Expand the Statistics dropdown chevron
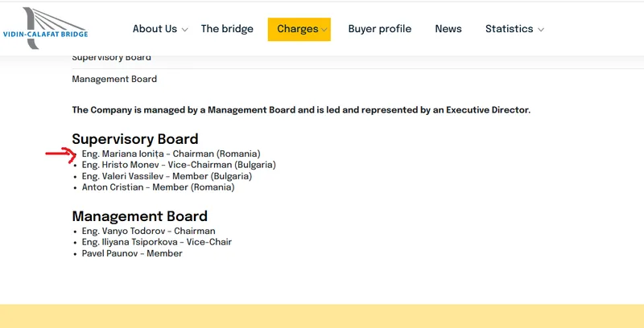The height and width of the screenshot is (328, 644). coord(541,30)
